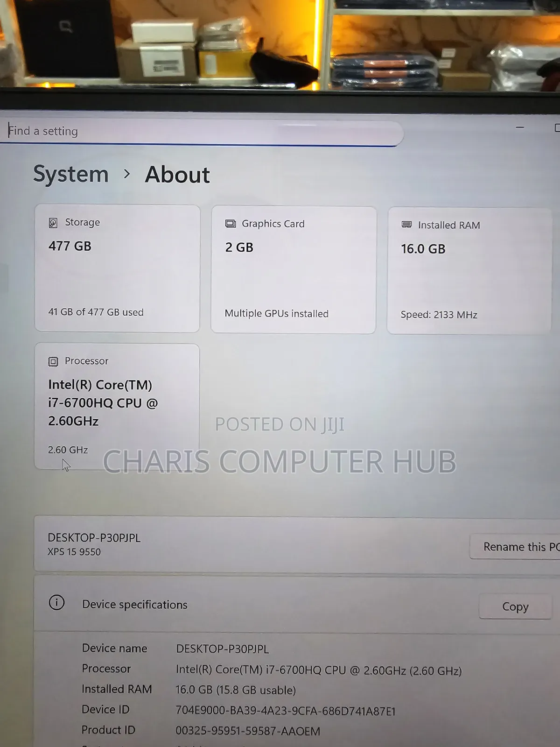560x747 pixels.
Task: Select '16.0 GB (15.8 GB usable)' value
Action: pos(236,690)
